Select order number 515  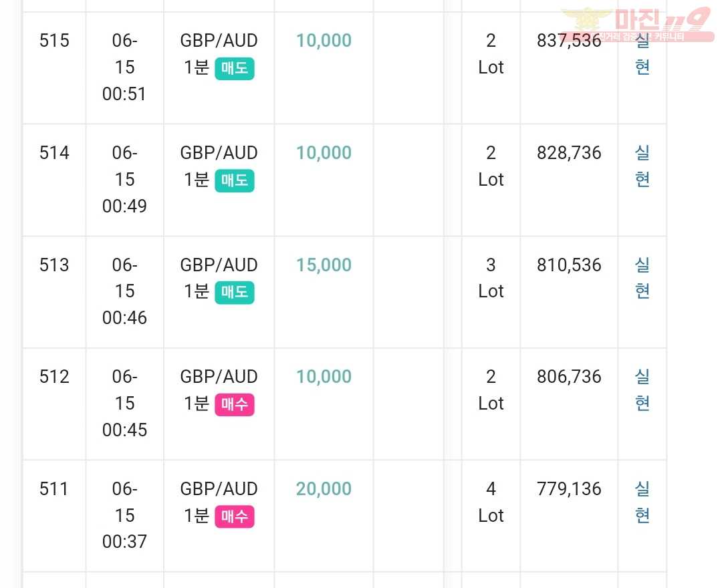tap(54, 41)
